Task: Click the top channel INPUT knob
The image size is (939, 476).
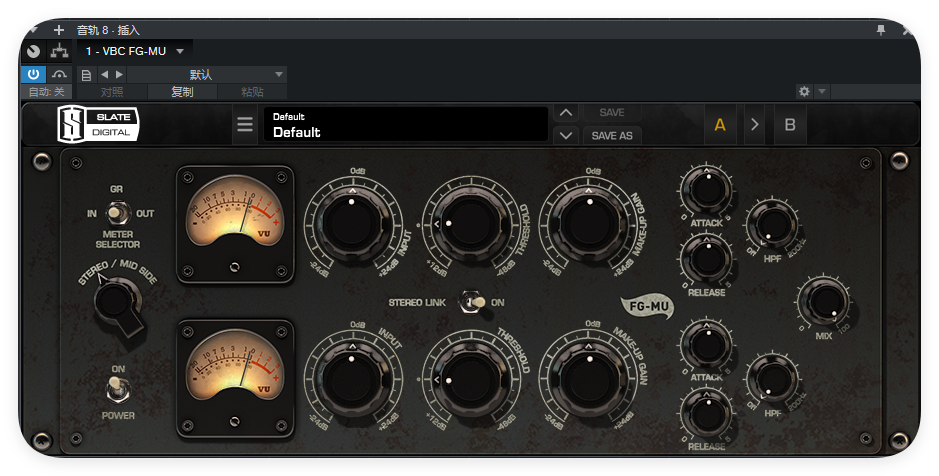Action: (353, 223)
